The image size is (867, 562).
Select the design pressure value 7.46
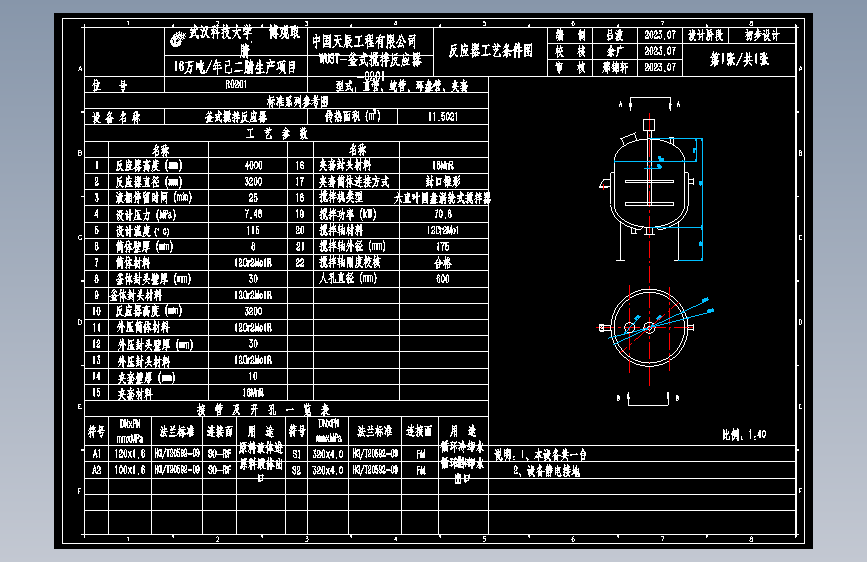coord(253,214)
